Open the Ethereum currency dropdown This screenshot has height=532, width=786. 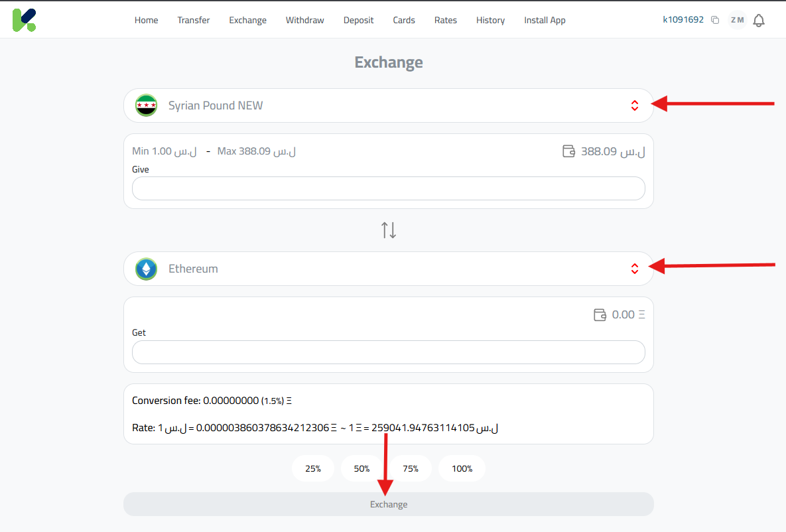(x=388, y=268)
